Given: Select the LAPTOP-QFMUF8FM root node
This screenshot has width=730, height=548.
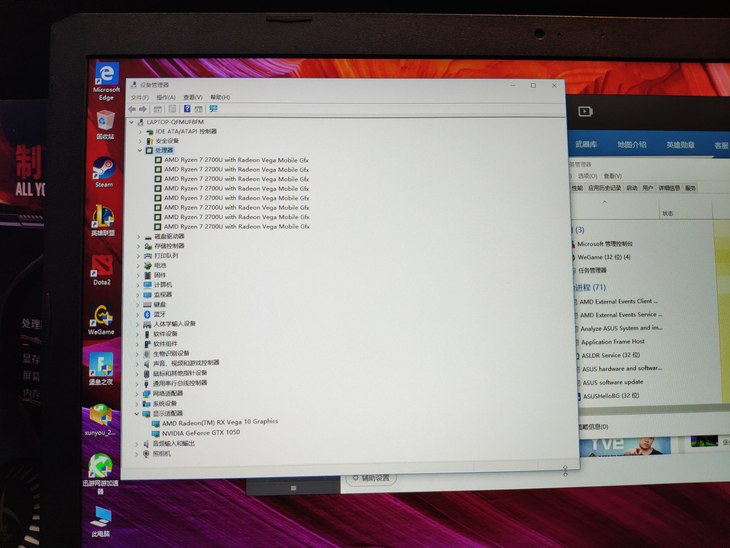Looking at the screenshot, I should (x=175, y=122).
